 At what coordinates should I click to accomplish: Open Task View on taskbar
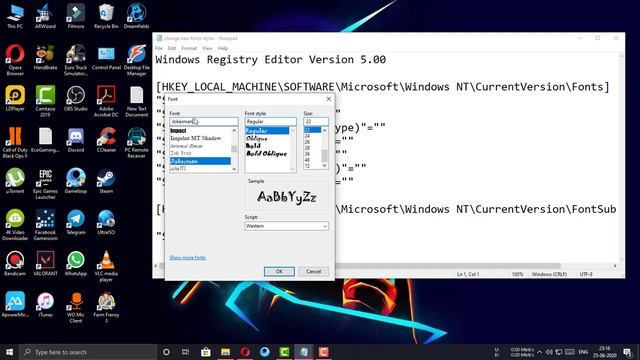tap(185, 352)
